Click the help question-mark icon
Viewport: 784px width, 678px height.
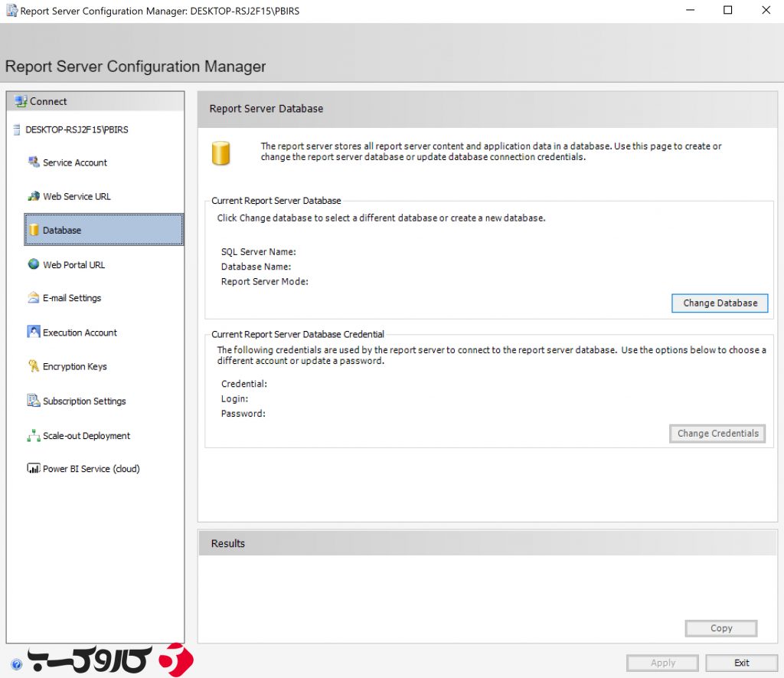[x=15, y=663]
